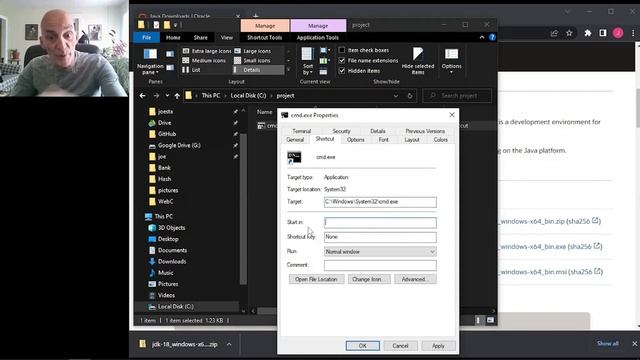Click Hide selected items icon

click(x=418, y=61)
